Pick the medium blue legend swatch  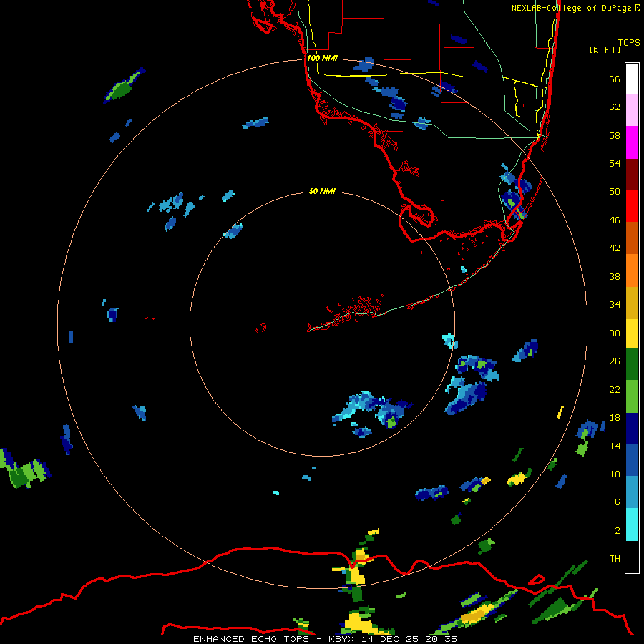[x=632, y=460]
